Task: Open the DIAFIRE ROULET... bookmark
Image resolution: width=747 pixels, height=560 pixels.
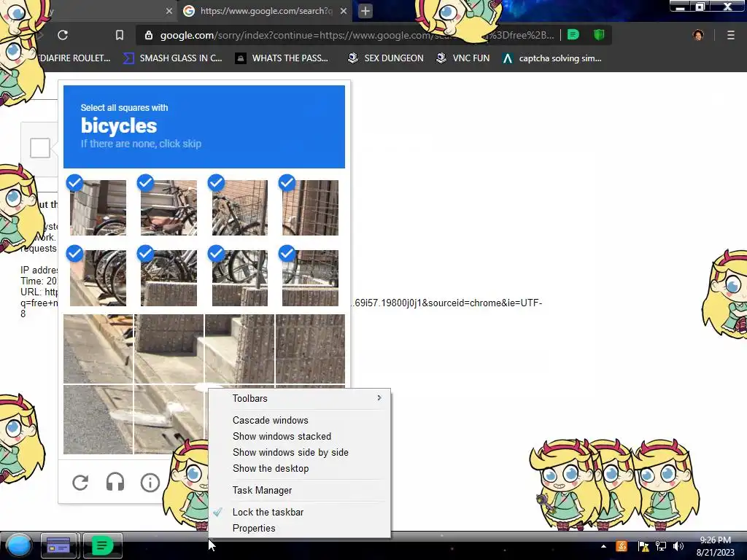Action: click(75, 58)
